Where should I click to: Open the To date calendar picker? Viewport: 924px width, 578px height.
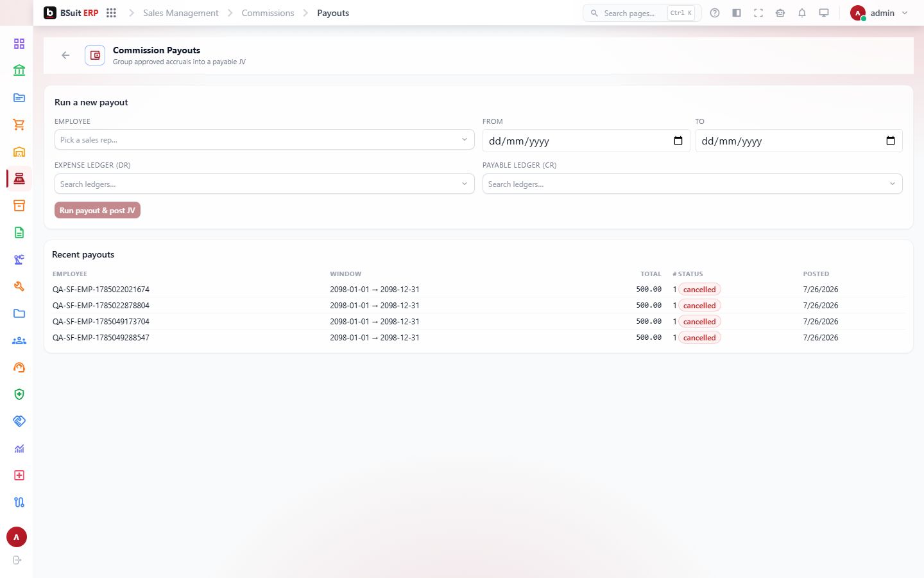[x=891, y=141]
